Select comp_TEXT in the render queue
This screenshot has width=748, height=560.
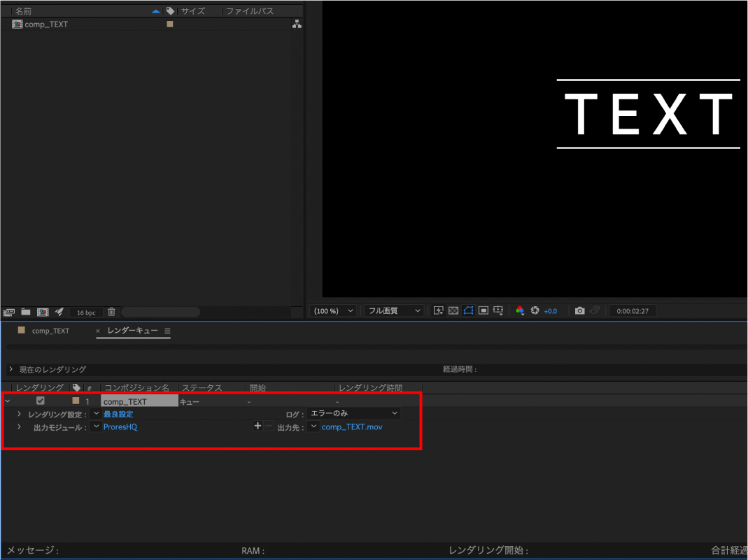pos(139,401)
